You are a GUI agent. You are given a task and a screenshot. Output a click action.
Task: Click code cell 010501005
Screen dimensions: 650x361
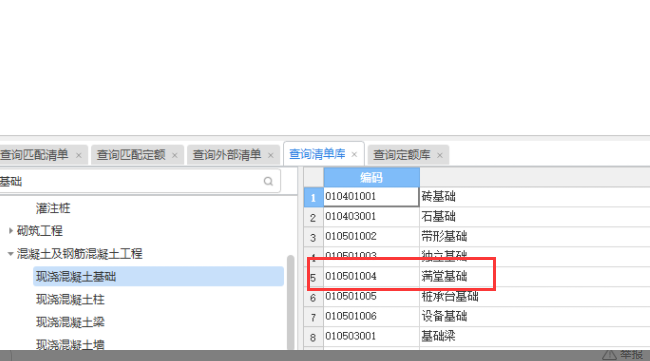(371, 297)
